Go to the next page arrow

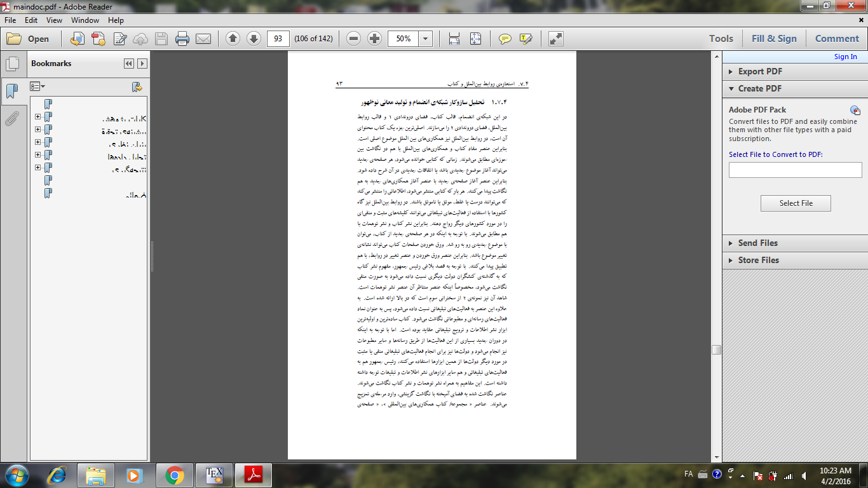click(254, 39)
